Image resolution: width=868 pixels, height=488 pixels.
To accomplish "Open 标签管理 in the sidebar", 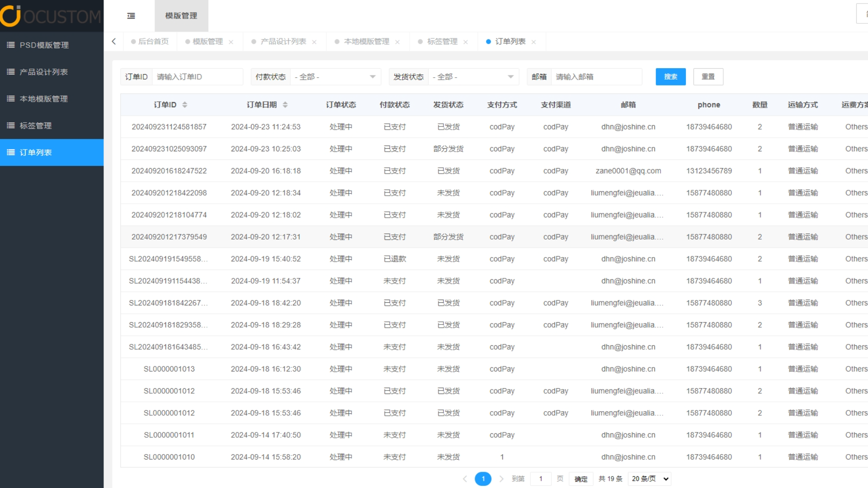I will pyautogui.click(x=35, y=126).
